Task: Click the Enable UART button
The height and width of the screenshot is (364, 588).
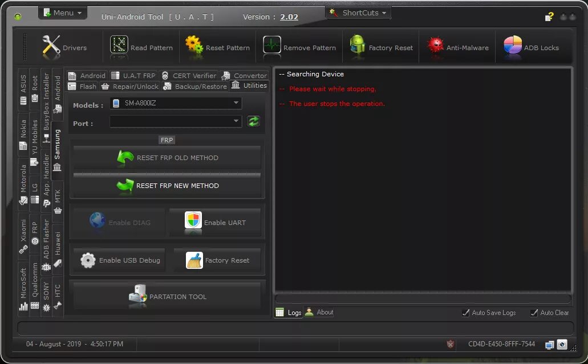Action: [215, 222]
